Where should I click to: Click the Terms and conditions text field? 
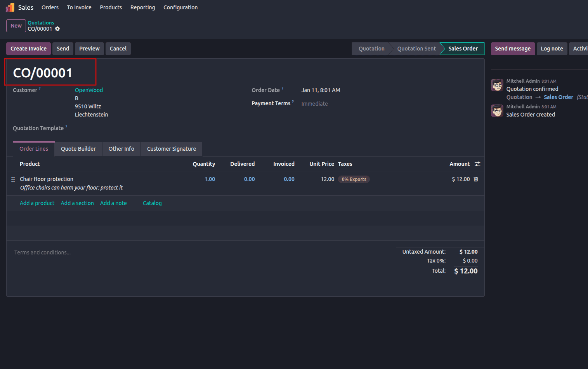pyautogui.click(x=43, y=252)
